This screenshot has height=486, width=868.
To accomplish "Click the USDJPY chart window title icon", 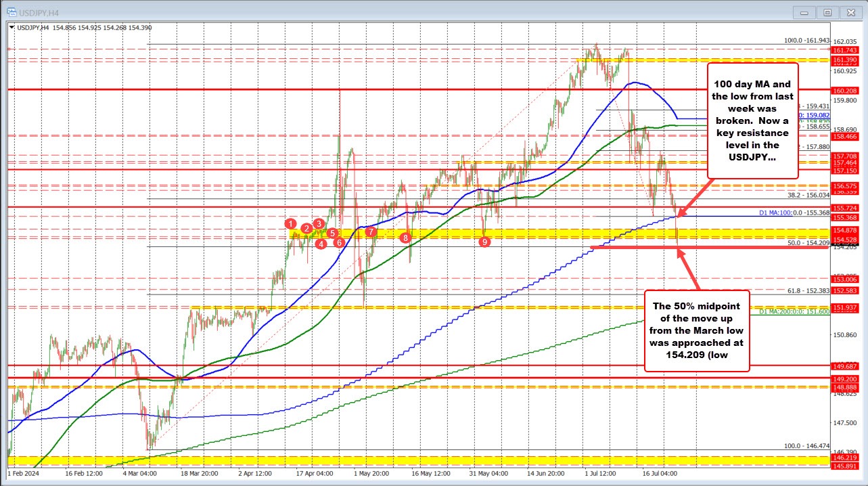I will (12, 12).
